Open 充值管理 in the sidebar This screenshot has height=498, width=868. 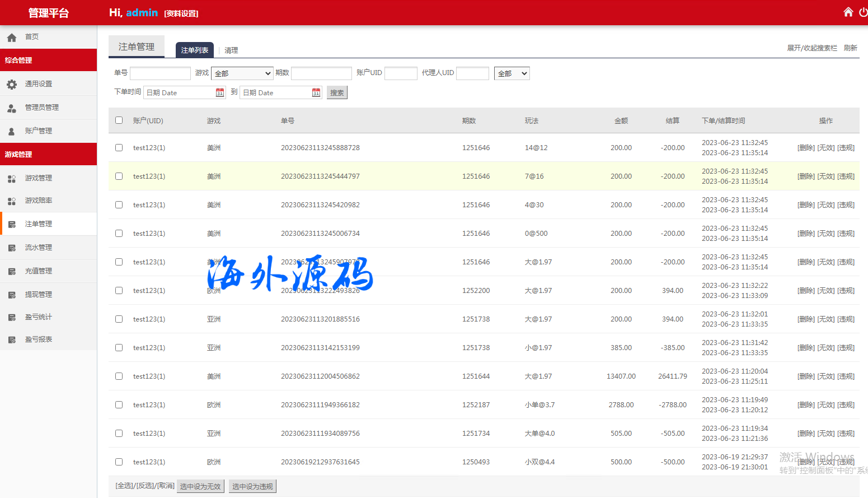pos(39,271)
